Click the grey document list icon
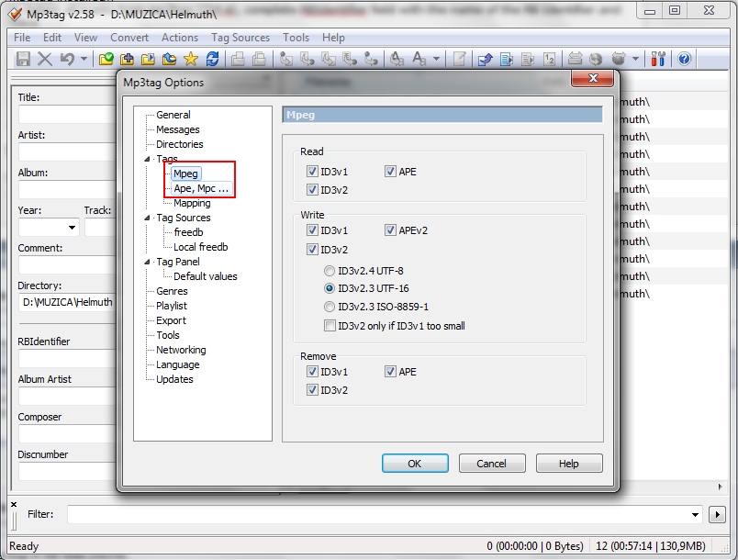 528,59
